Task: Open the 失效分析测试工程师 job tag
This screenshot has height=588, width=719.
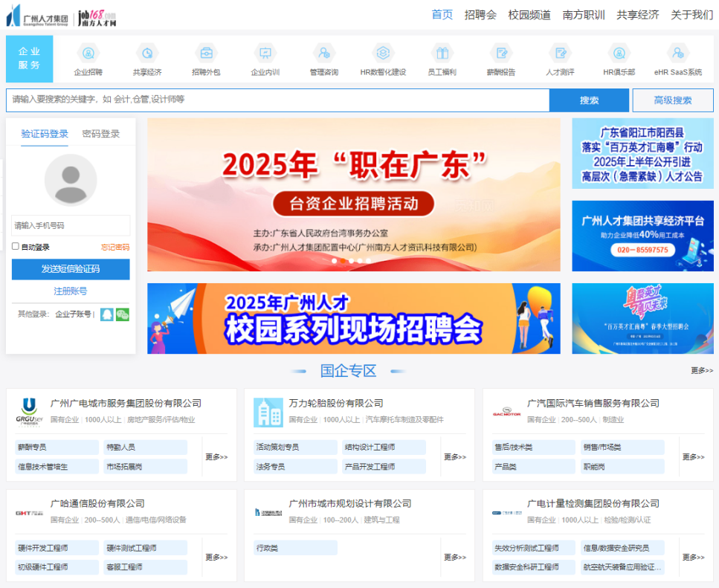Action: coord(534,548)
